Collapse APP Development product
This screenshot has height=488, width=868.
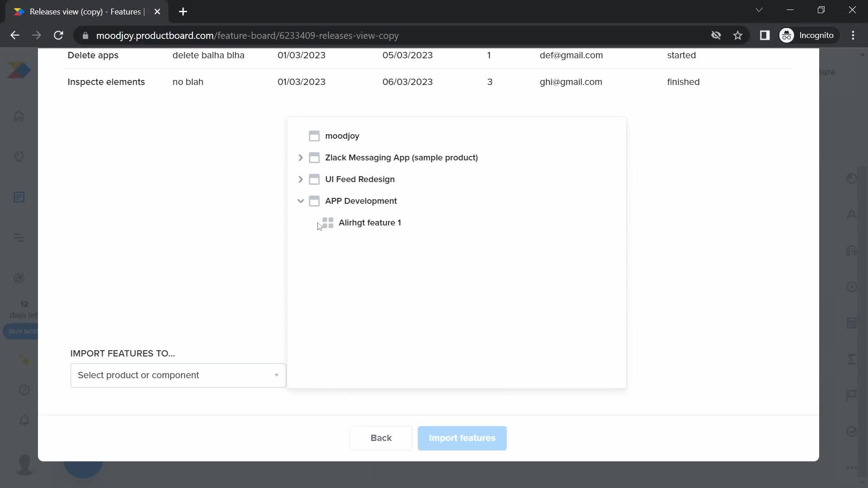(x=301, y=201)
